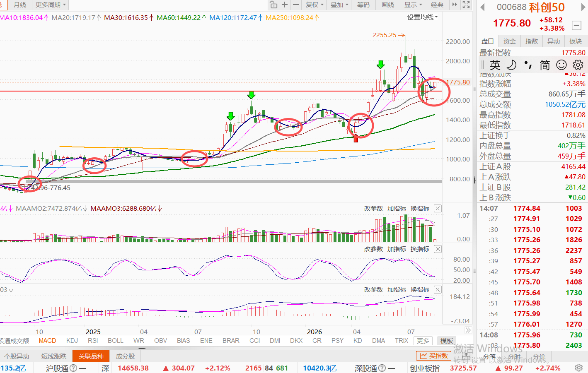Open IME settings gear icon
588x373 pixels.
coord(578,65)
